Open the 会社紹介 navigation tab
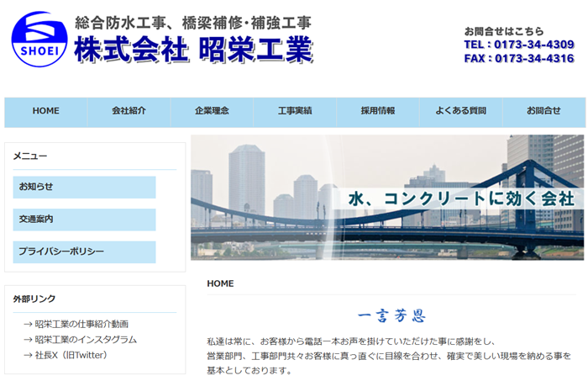Screen dimensions: 588x381 tap(129, 111)
